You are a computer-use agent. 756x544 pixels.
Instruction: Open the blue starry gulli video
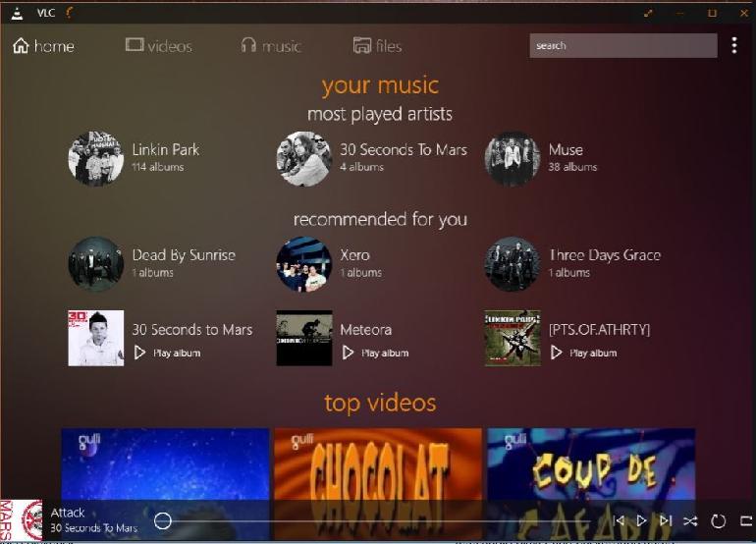pos(165,463)
